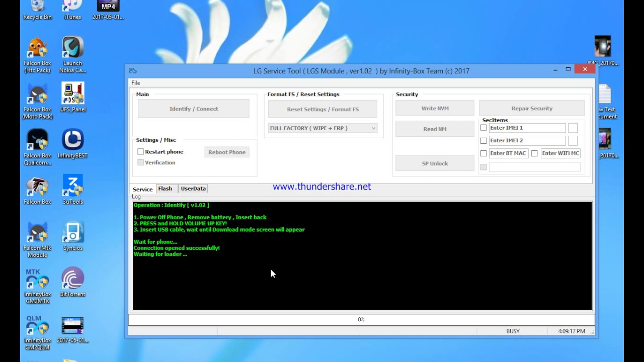Click the 4:09:17 PM status time
This screenshot has height=362, width=644.
click(572, 331)
